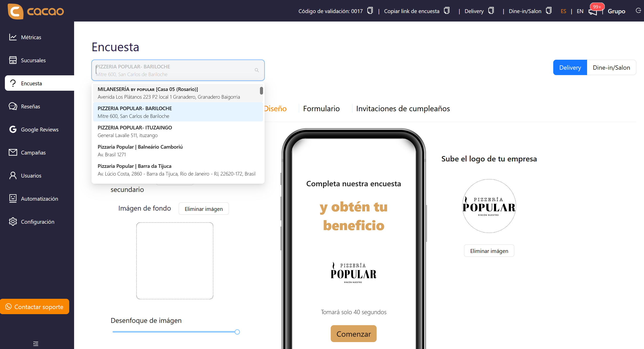Switch the interface language to EN
Image resolution: width=644 pixels, height=349 pixels.
pyautogui.click(x=580, y=11)
